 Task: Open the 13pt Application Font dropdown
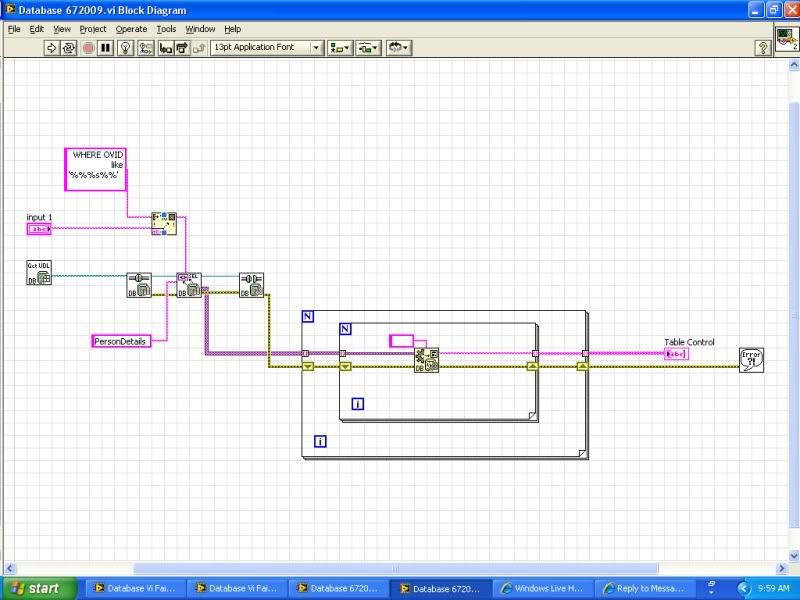[x=267, y=47]
